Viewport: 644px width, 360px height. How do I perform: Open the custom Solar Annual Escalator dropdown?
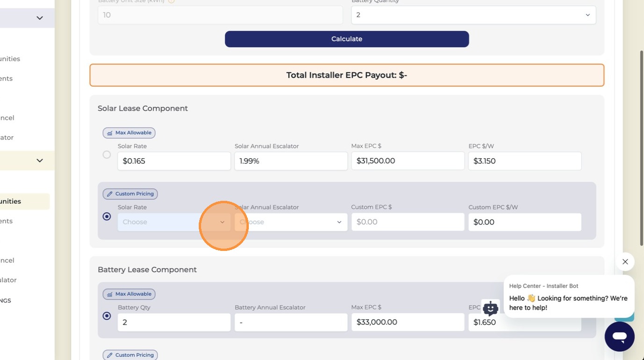[x=291, y=222]
